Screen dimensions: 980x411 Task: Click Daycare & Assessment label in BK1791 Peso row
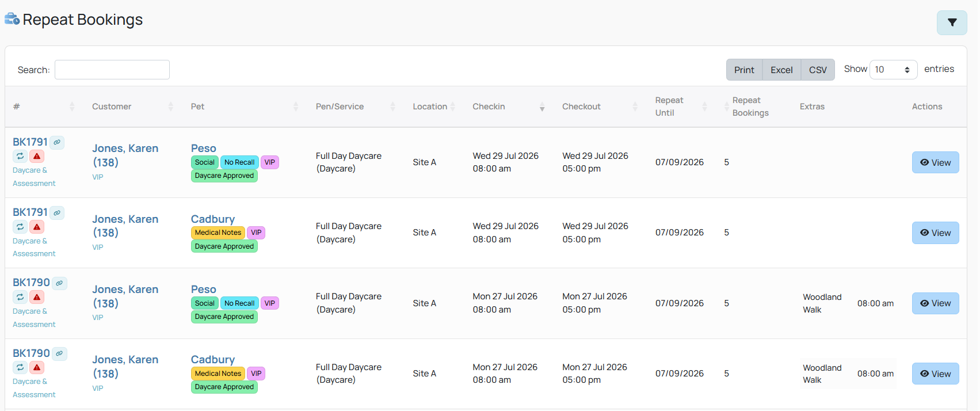34,177
